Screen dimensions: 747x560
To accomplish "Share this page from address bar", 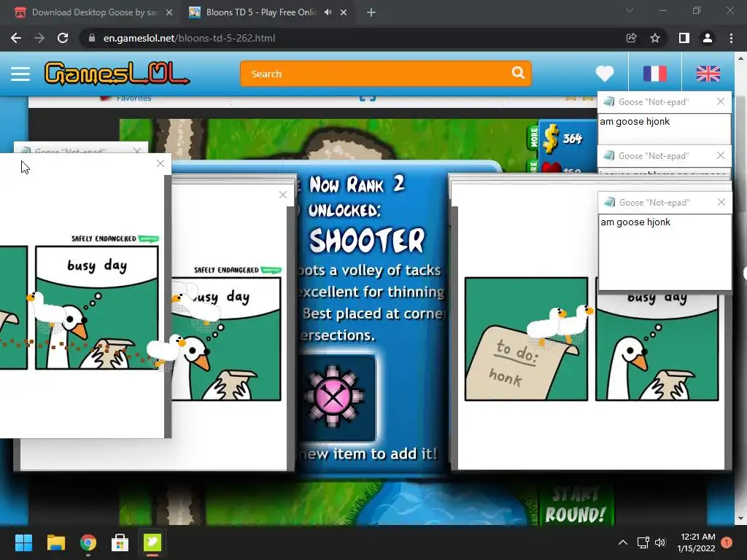I will [x=631, y=38].
